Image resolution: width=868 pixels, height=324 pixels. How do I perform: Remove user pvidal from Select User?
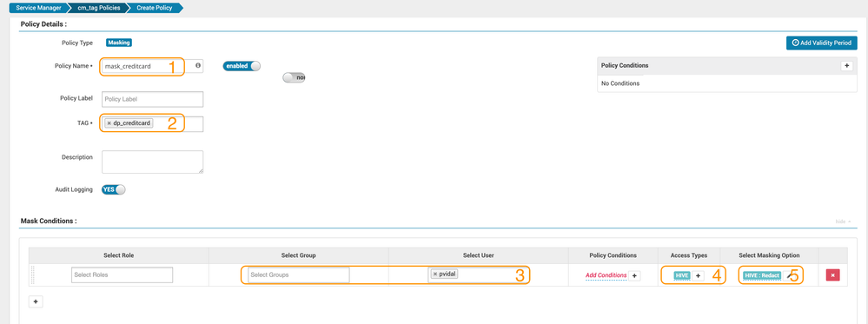[435, 274]
